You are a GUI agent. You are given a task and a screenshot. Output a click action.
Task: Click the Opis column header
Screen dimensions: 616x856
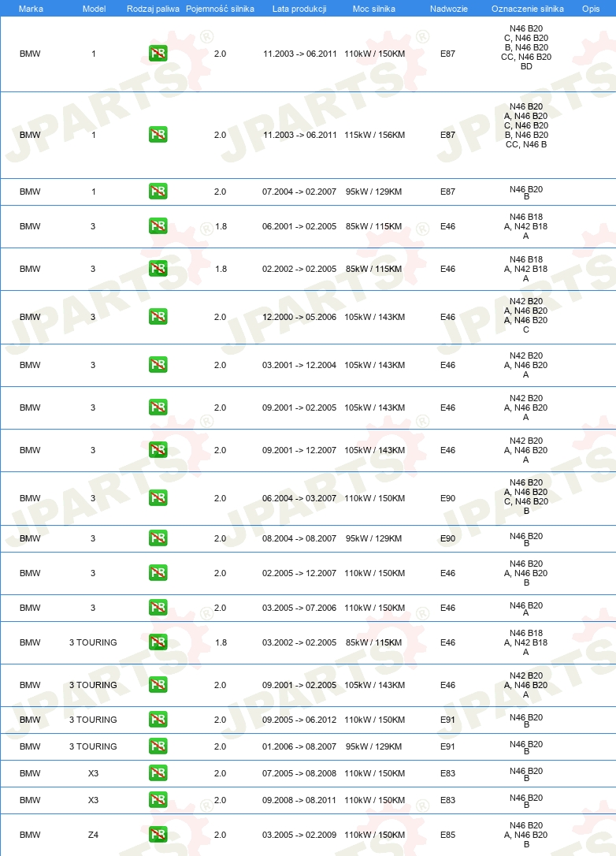pyautogui.click(x=591, y=9)
